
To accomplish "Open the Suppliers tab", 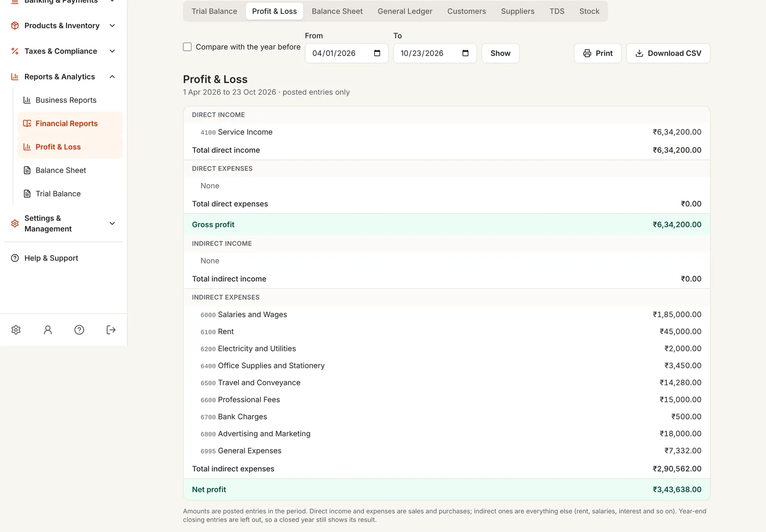I will tap(518, 11).
